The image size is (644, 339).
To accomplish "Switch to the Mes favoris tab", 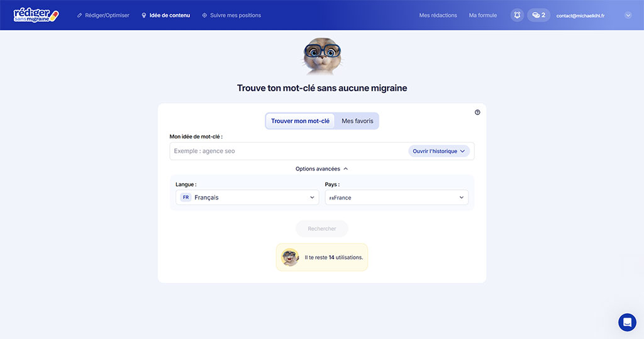I will pos(357,121).
